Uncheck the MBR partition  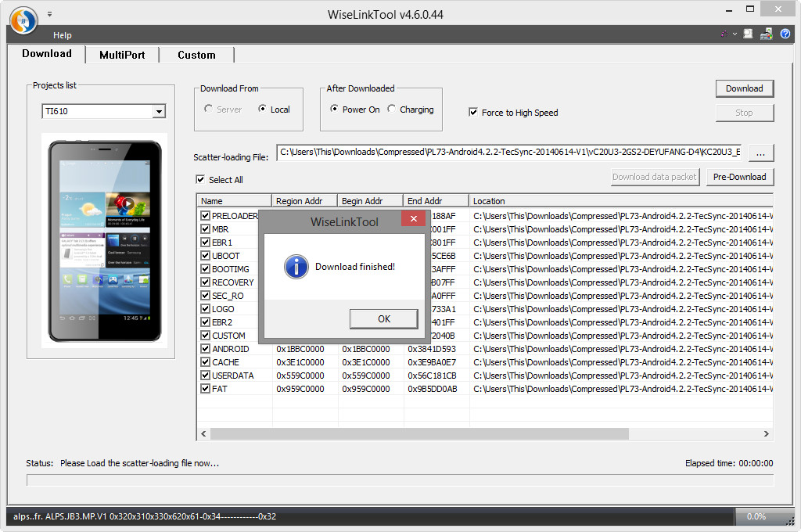coord(206,229)
